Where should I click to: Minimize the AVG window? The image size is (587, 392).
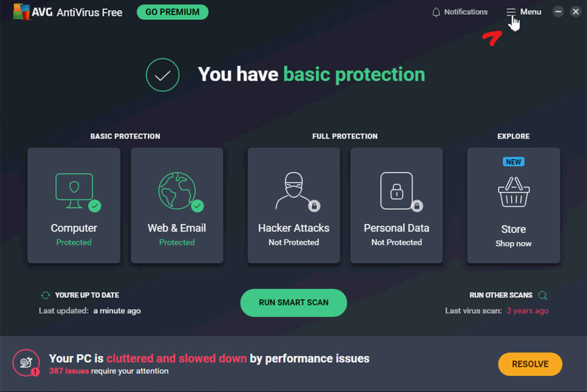(x=558, y=12)
